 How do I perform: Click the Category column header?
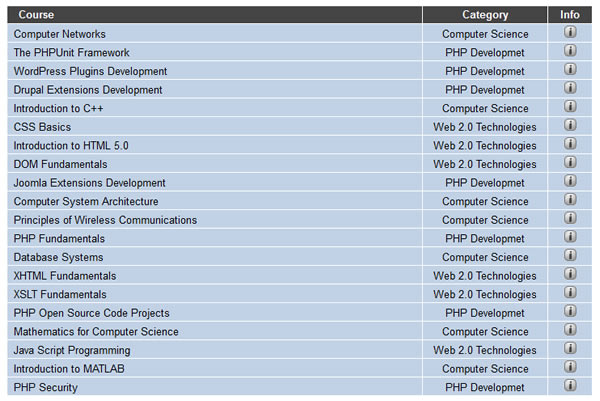[x=485, y=15]
